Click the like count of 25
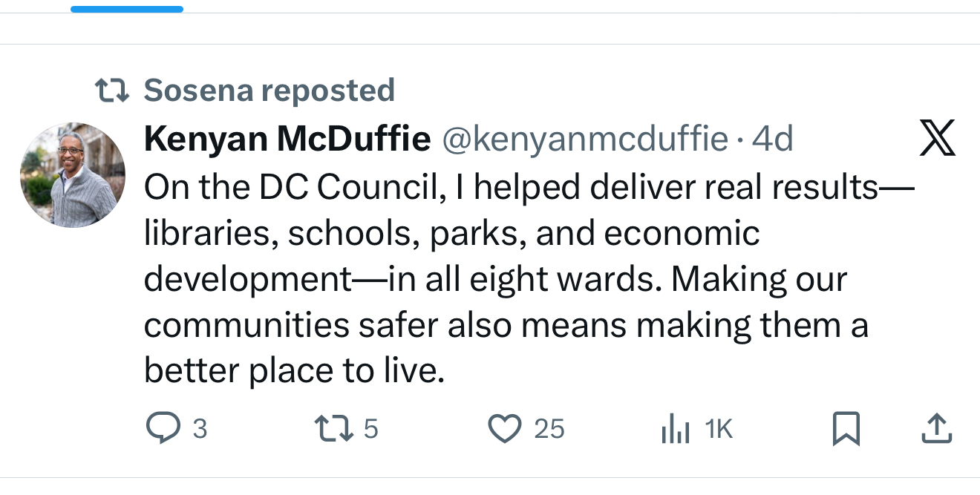980x495 pixels. click(x=549, y=429)
